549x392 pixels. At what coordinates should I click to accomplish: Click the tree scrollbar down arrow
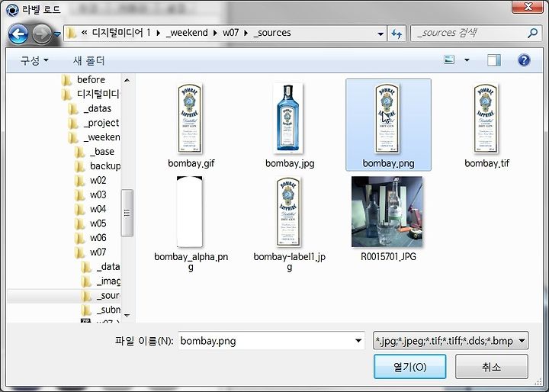127,316
